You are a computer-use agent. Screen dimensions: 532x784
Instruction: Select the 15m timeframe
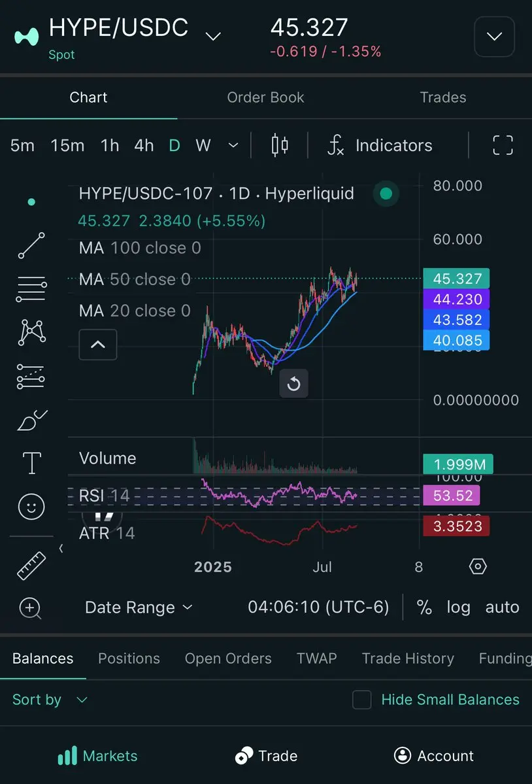coord(67,146)
